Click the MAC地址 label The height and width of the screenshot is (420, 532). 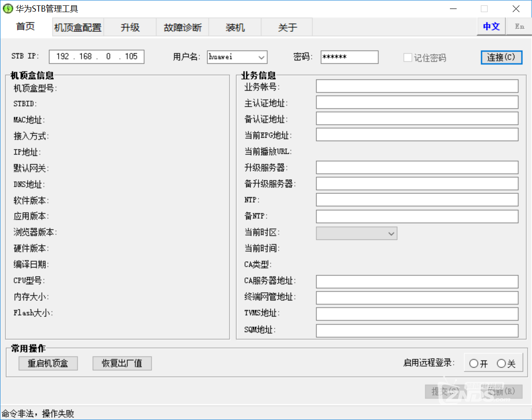click(x=29, y=120)
